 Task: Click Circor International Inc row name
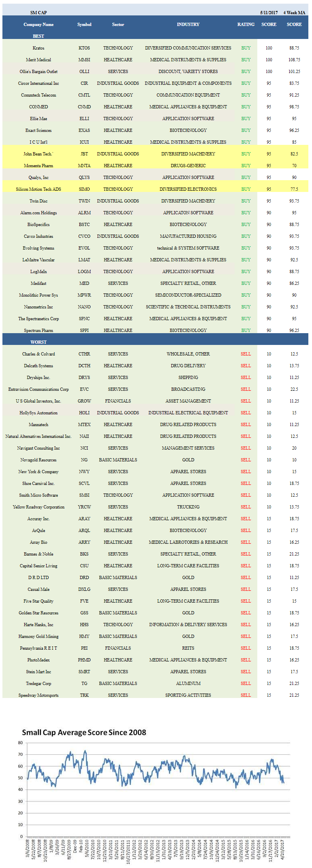[38, 83]
